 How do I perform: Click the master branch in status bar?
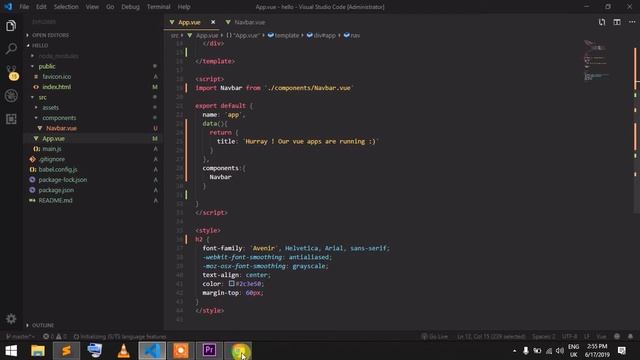point(19,337)
